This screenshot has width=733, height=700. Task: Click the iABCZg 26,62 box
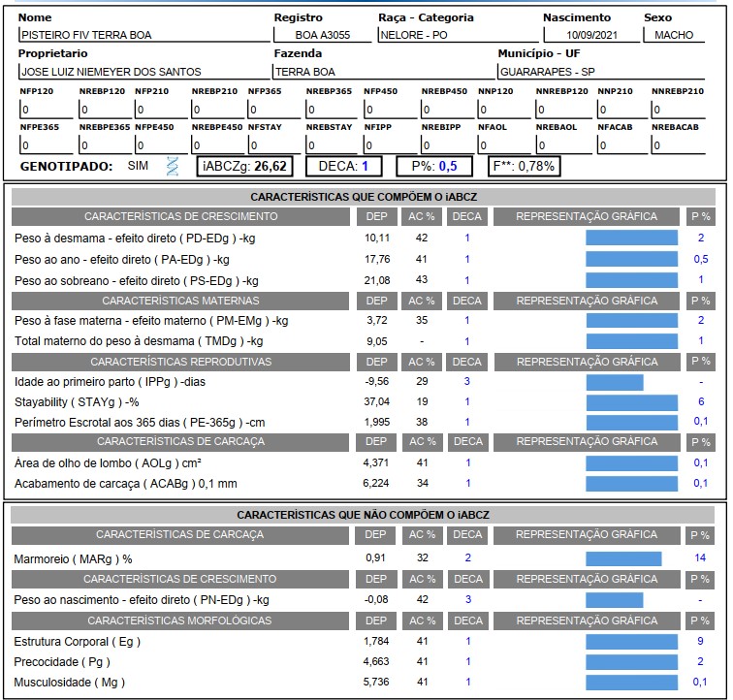pos(245,166)
